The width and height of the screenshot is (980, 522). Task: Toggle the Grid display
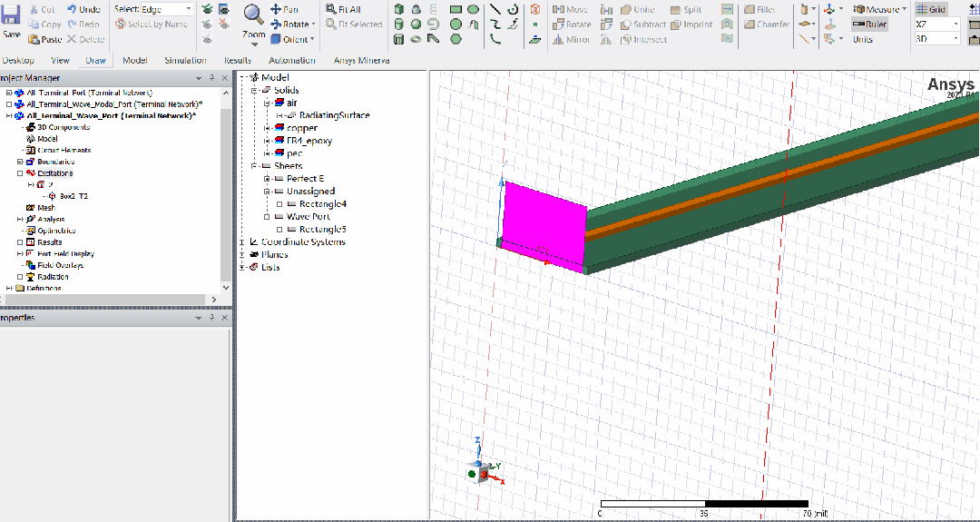click(x=931, y=9)
